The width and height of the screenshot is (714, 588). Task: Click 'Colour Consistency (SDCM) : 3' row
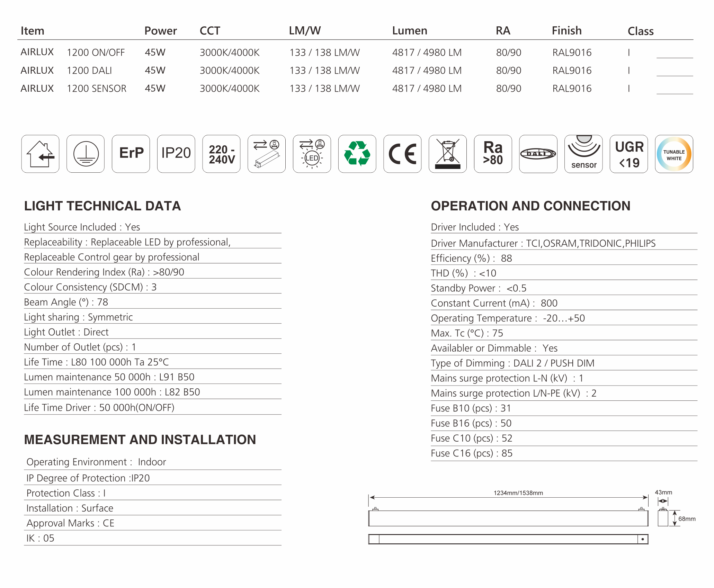click(152, 287)
